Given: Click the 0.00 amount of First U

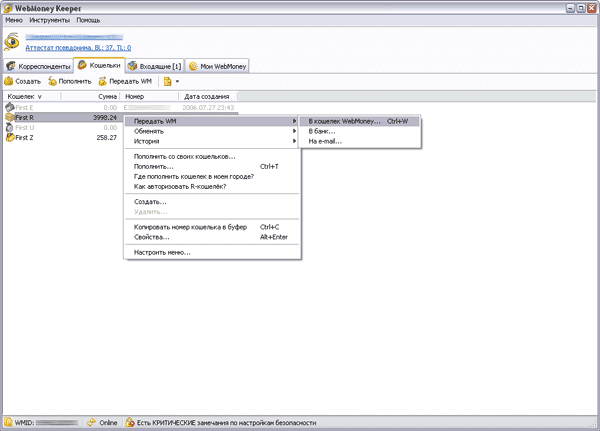Looking at the screenshot, I should (x=110, y=127).
